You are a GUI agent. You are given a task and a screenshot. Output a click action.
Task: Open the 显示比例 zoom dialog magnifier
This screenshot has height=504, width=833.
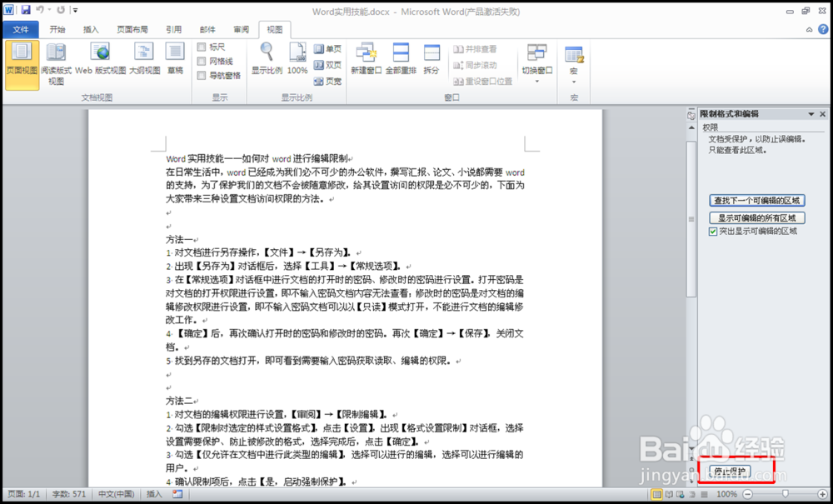(x=267, y=59)
